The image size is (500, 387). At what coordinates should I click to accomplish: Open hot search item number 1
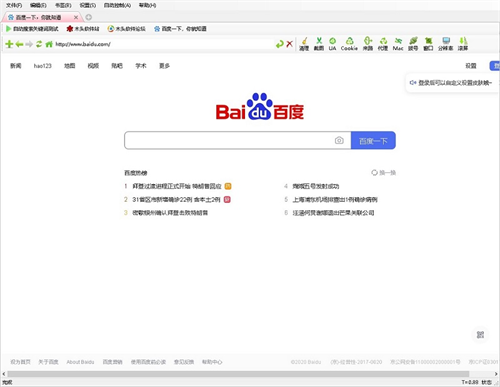click(x=177, y=186)
